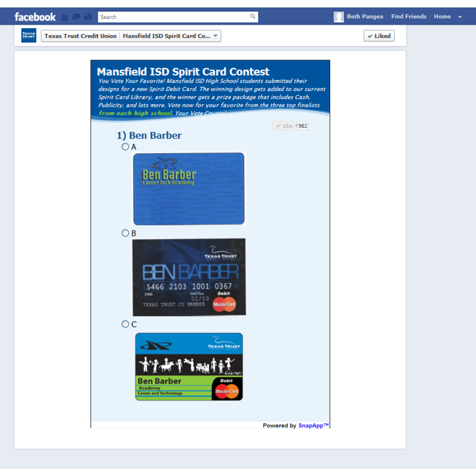Screen dimensions: 476x476
Task: Click the Like thumbs-up in contest
Action: tap(283, 126)
